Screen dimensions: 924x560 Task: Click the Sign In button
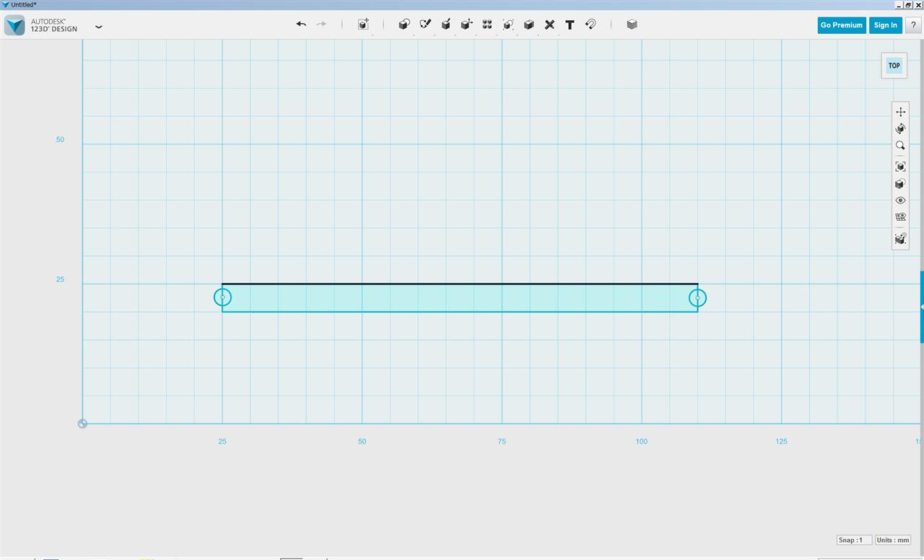coord(886,25)
